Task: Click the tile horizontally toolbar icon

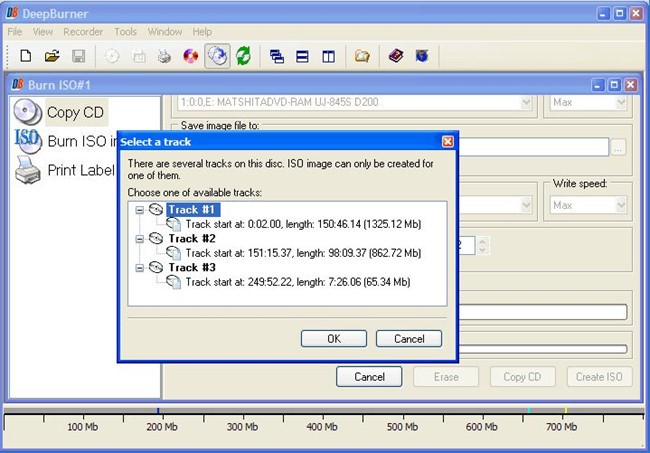Action: coord(302,56)
